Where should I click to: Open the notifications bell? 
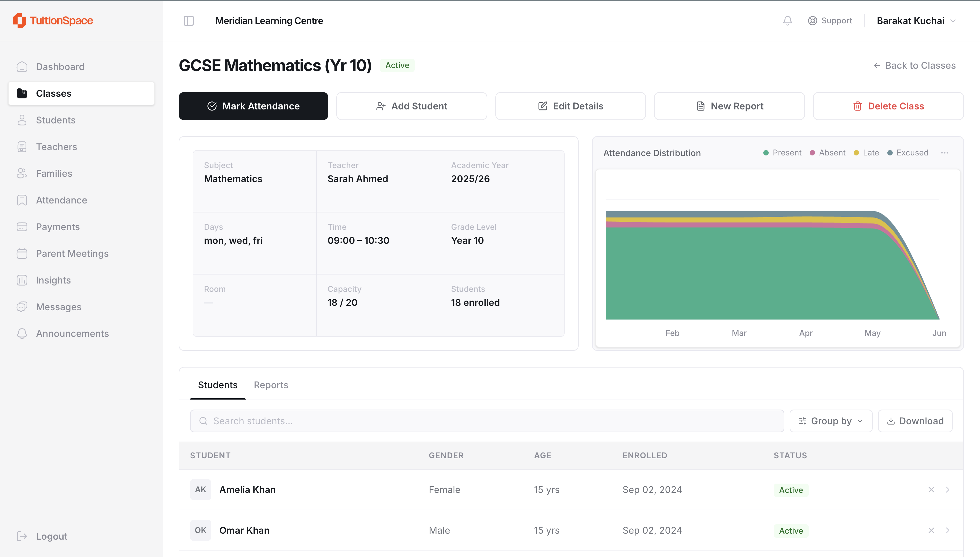pyautogui.click(x=787, y=21)
